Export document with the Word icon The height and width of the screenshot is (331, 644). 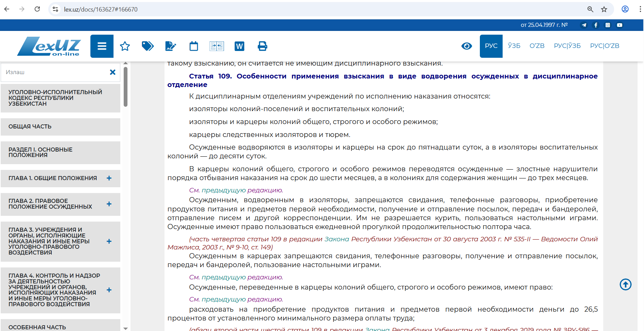click(239, 46)
